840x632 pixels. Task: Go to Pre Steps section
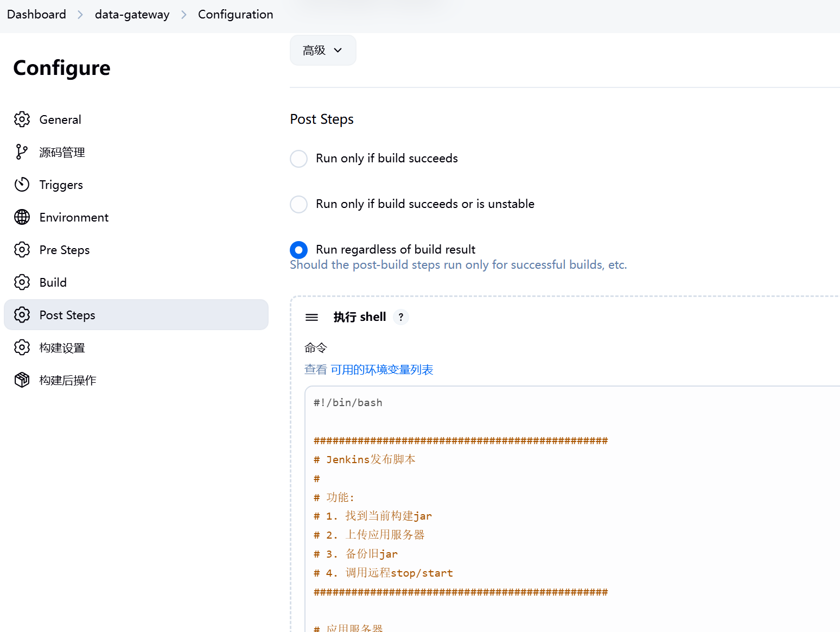(x=136, y=250)
